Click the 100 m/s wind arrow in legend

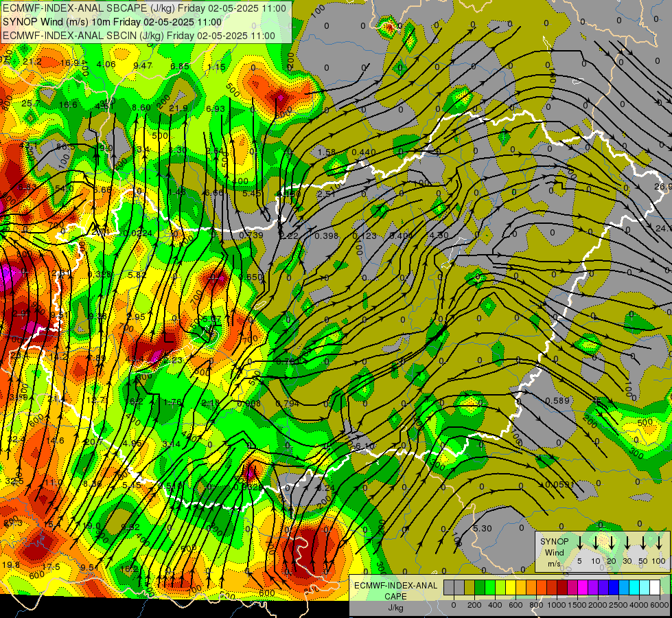click(659, 542)
